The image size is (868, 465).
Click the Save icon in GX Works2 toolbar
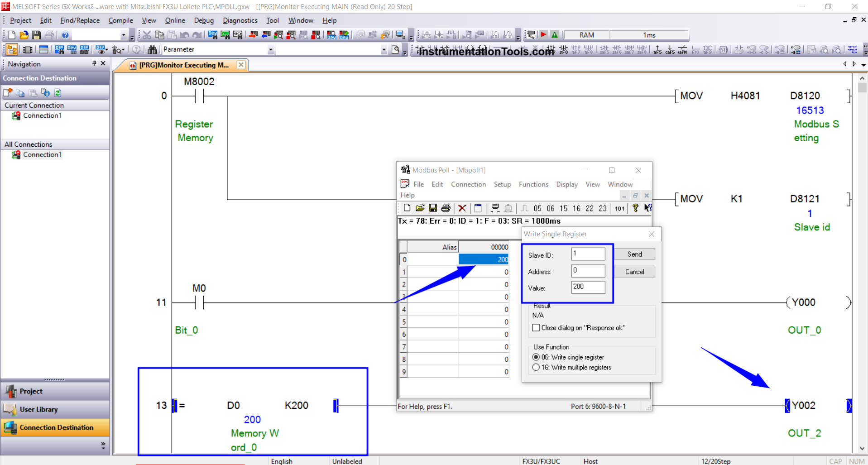tap(37, 35)
